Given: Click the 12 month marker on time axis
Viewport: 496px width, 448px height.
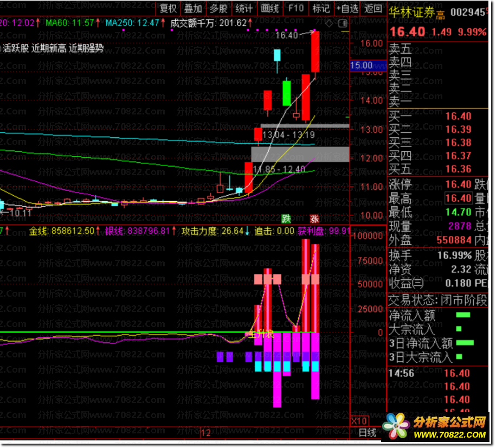Looking at the screenshot, I should pos(206,433).
